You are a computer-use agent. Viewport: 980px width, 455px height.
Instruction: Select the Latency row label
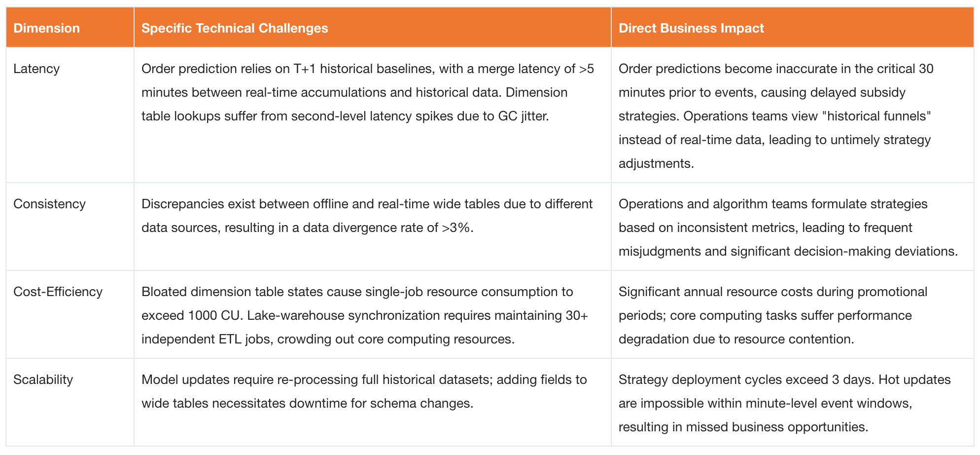(36, 69)
